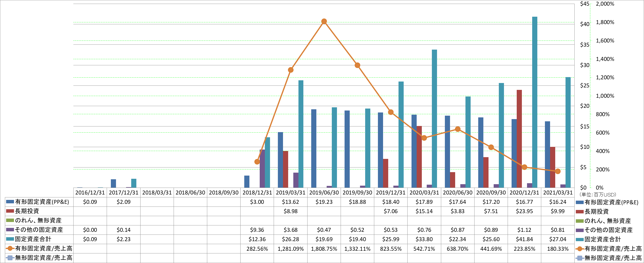
Task: Click the orange line marker at 2018/12/31
Action: tap(257, 162)
